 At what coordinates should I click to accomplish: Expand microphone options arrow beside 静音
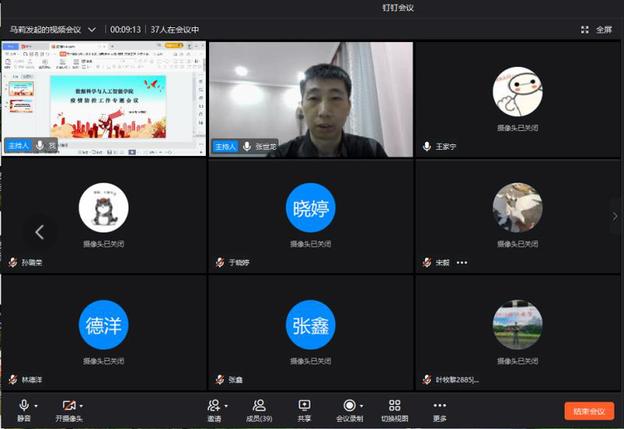pyautogui.click(x=37, y=405)
